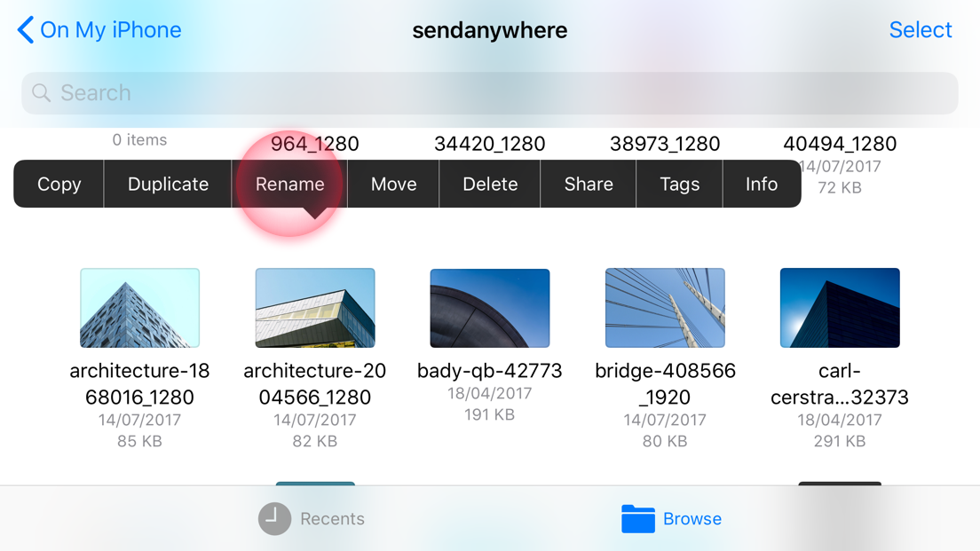Choose Tags in the context menu

pos(679,184)
